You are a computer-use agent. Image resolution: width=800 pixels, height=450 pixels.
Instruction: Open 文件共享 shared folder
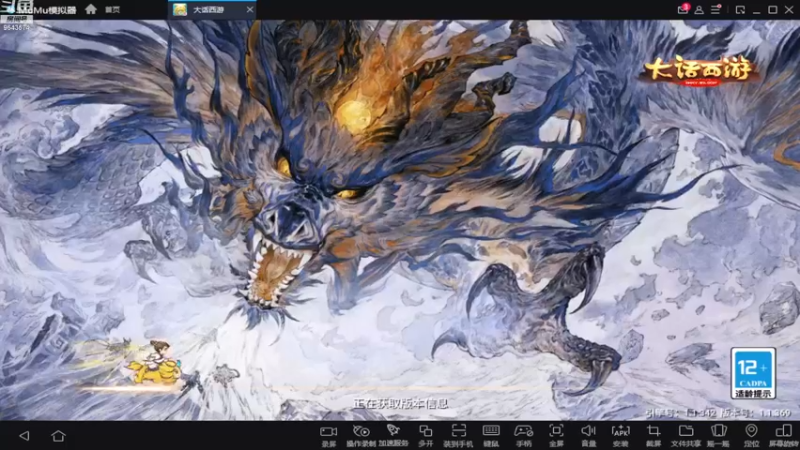(686, 436)
